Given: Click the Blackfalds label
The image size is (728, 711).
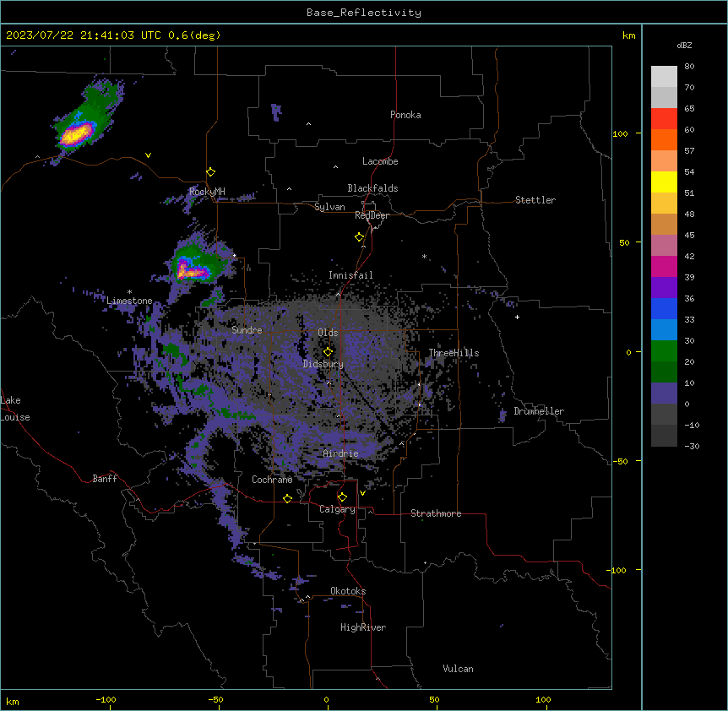Looking at the screenshot, I should tap(372, 188).
